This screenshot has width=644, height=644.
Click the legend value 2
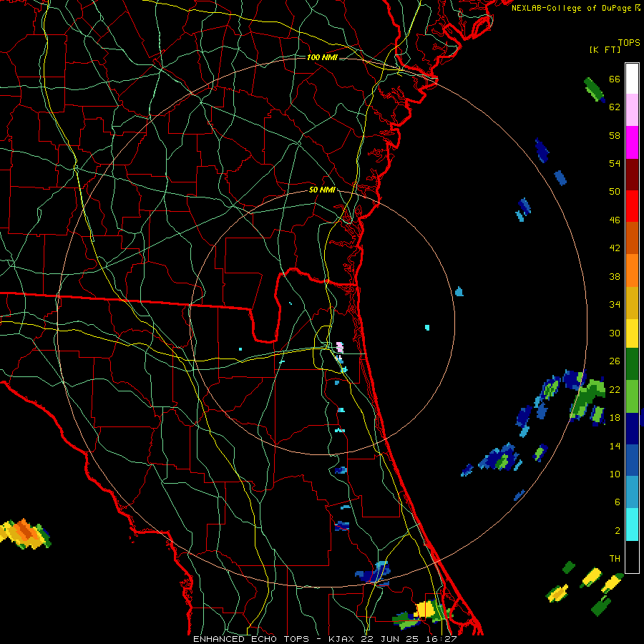pyautogui.click(x=617, y=531)
